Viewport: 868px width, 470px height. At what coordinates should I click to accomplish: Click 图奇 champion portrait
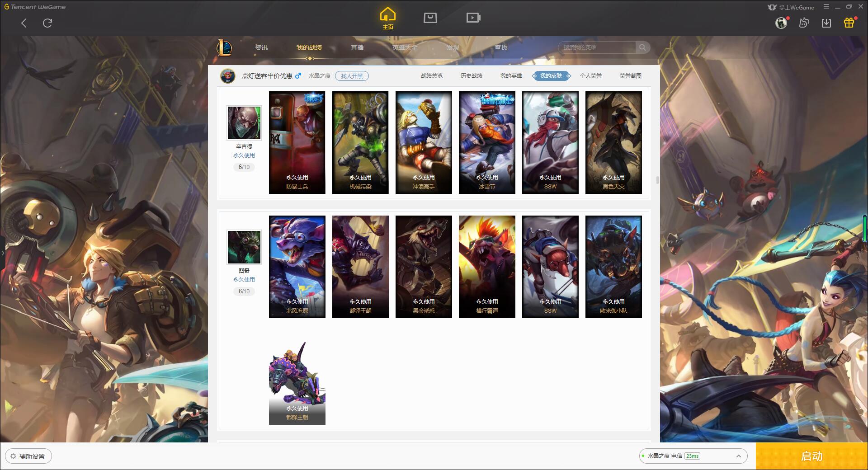point(244,247)
